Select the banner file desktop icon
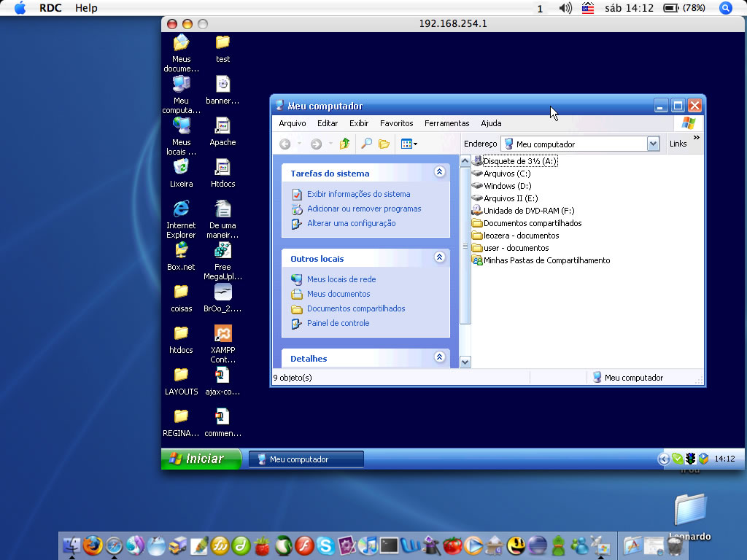Screen dimensions: 747x560 [x=222, y=90]
